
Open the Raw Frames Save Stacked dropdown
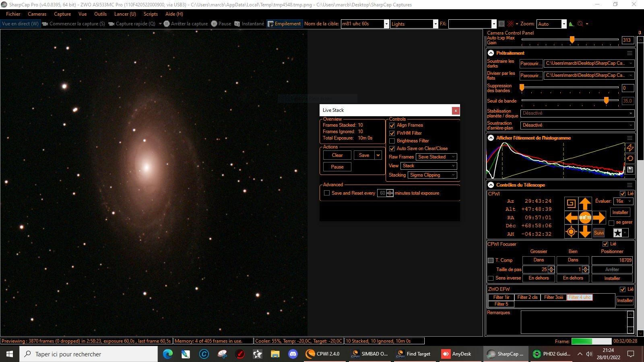(x=436, y=157)
